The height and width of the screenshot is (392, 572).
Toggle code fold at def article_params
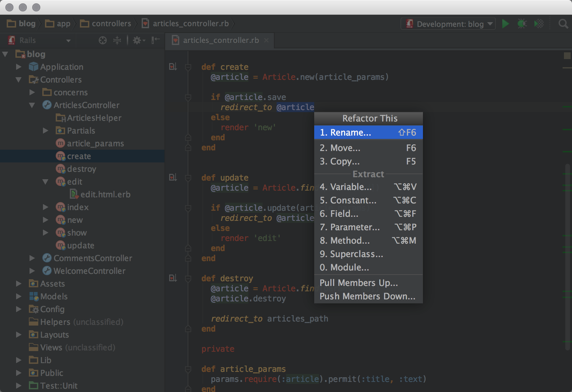[188, 369]
